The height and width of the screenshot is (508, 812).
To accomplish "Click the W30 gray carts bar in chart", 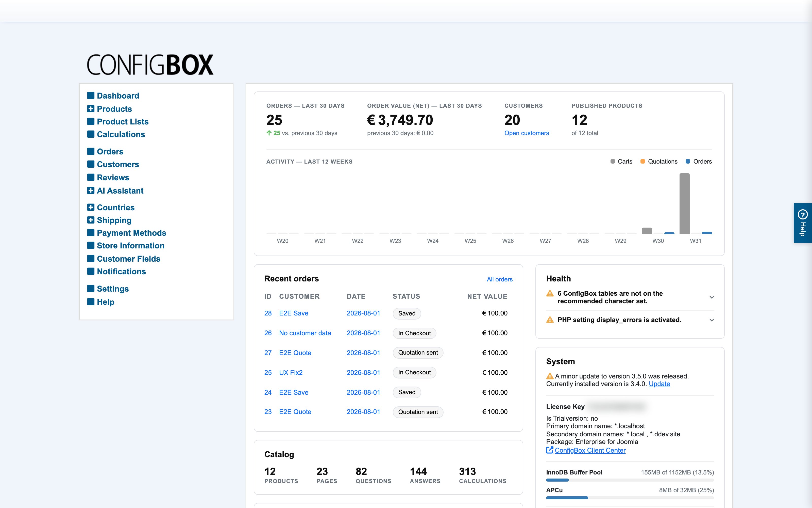I will click(x=647, y=231).
